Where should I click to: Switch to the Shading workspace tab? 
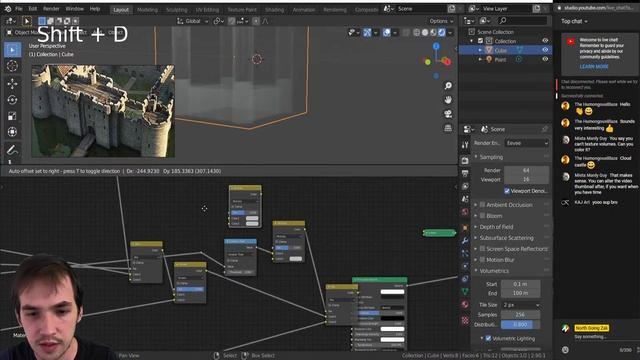coord(274,9)
